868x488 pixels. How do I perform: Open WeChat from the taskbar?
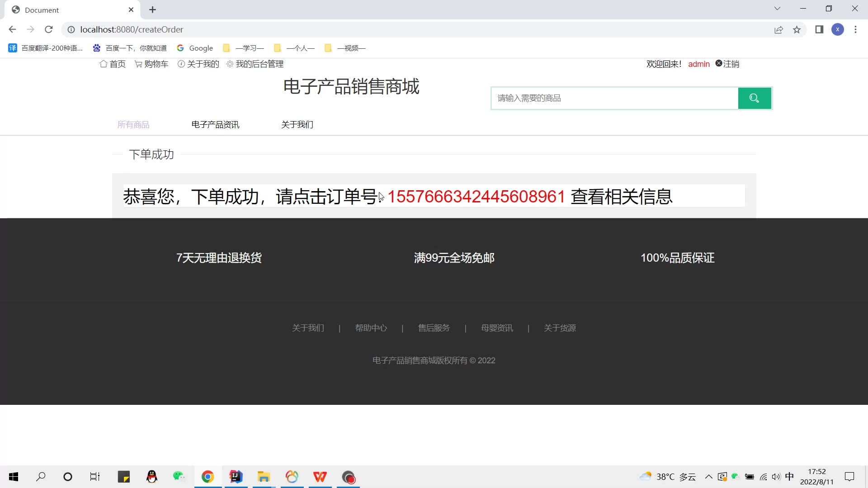click(179, 477)
